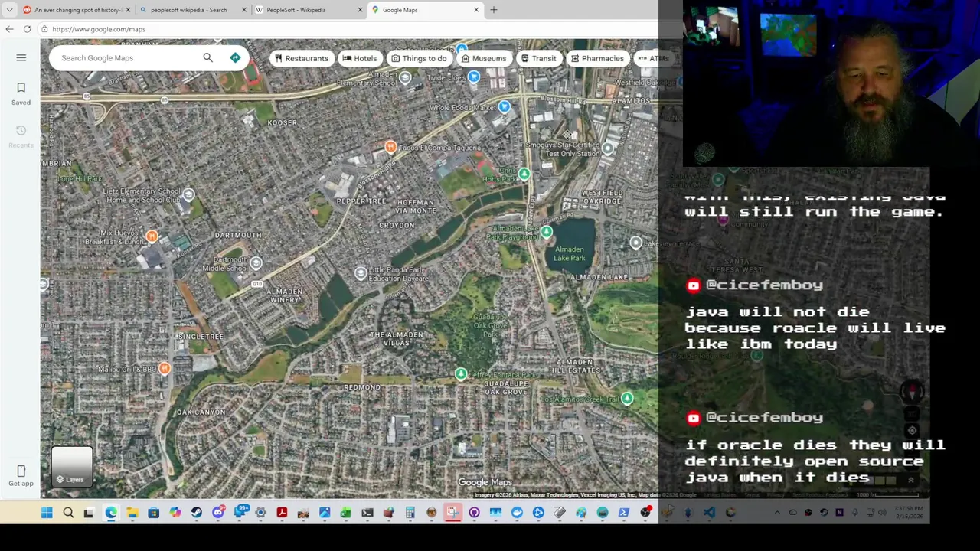This screenshot has width=980, height=551.
Task: Click the Search Google Maps input field
Action: 126,58
